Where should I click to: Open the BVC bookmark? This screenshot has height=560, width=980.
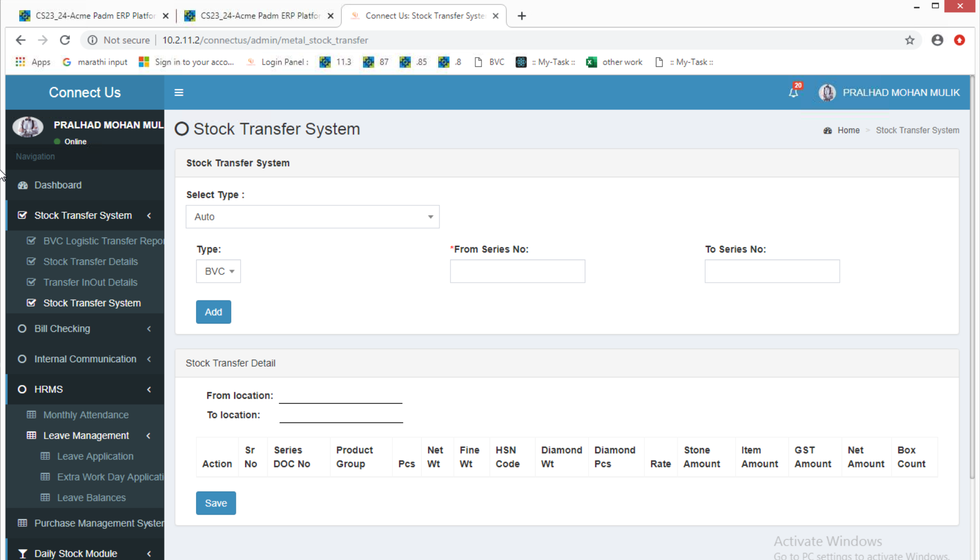490,62
